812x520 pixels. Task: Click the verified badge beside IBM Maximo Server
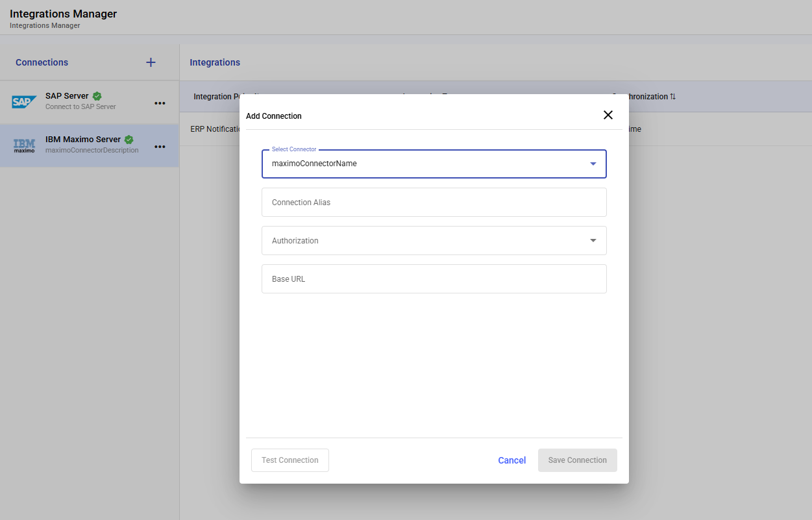129,140
